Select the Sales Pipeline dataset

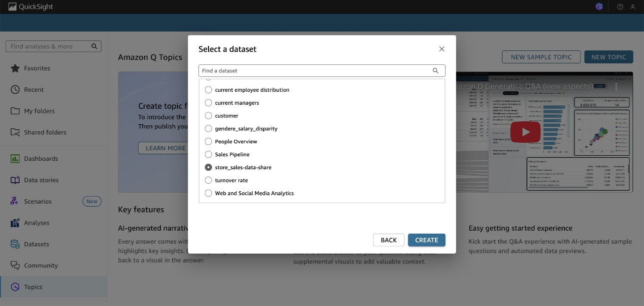coord(208,155)
